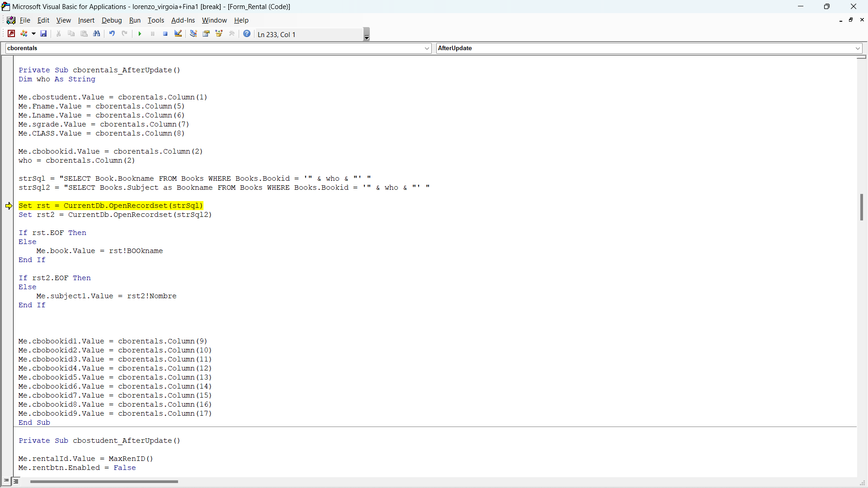The height and width of the screenshot is (488, 868).
Task: Expand the AfterUpdate procedure dropdown
Action: click(x=858, y=48)
